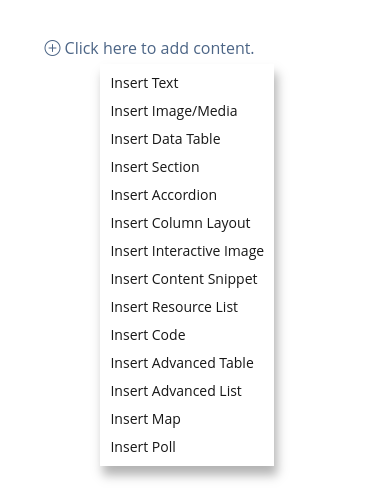
Task: Select Insert Column Layout
Action: 187,223
